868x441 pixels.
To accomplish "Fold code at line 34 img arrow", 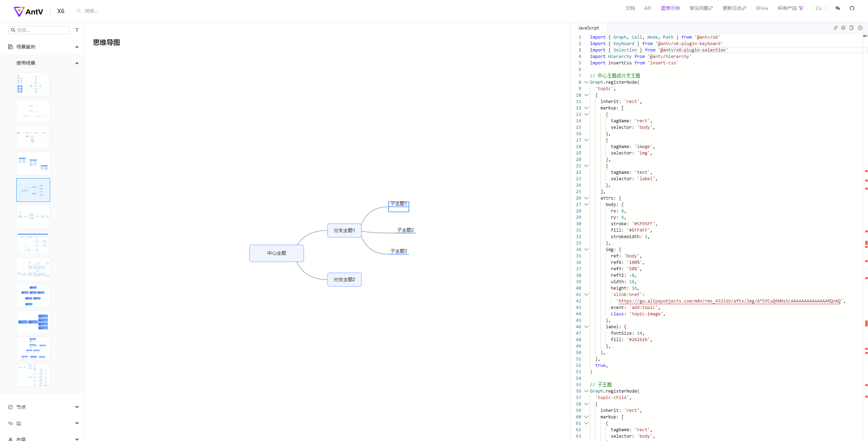I will click(586, 250).
